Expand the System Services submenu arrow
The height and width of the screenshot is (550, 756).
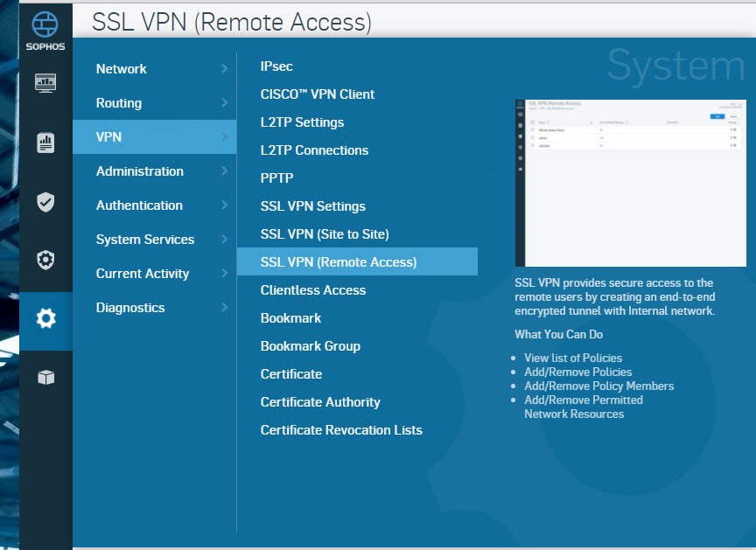(x=225, y=240)
